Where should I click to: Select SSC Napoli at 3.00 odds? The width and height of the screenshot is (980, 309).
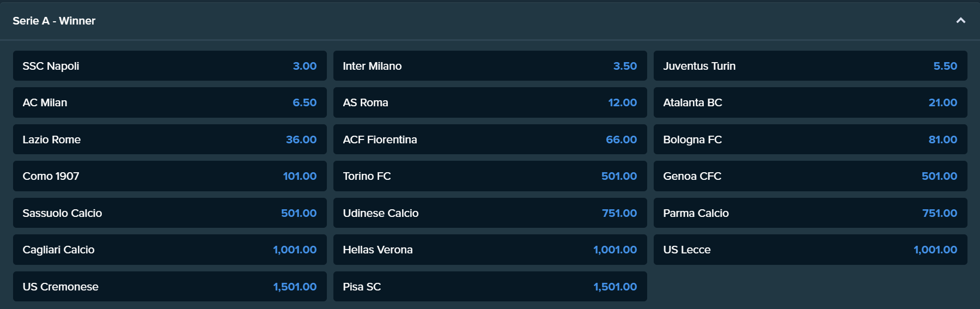coord(170,66)
